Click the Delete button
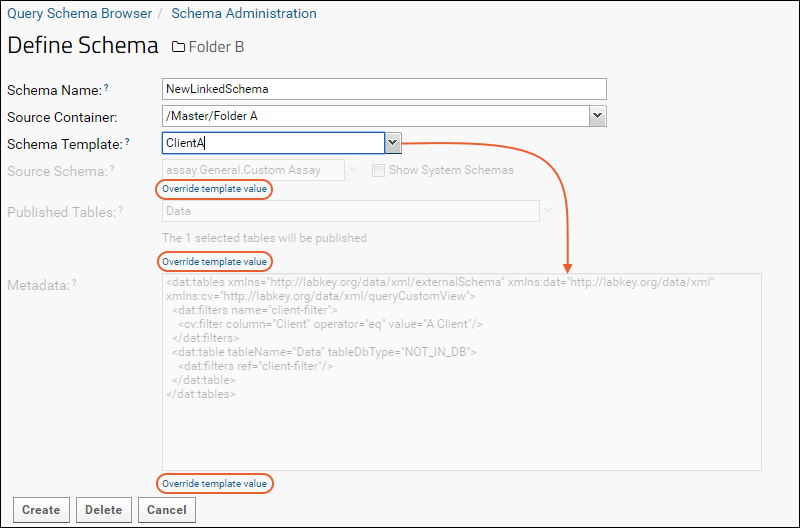Image resolution: width=800 pixels, height=528 pixels. (x=104, y=510)
